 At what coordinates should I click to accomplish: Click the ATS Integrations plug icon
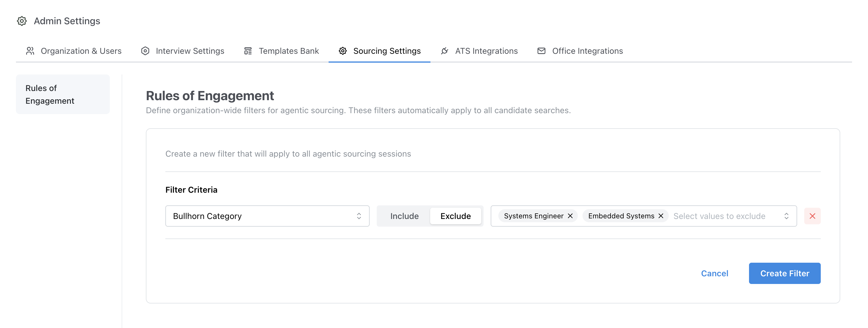(x=444, y=51)
